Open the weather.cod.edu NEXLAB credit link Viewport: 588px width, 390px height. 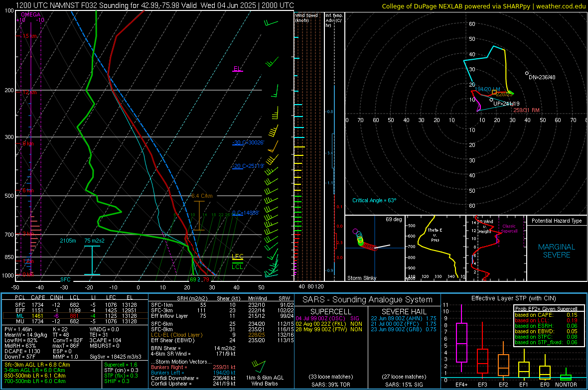tap(484, 6)
